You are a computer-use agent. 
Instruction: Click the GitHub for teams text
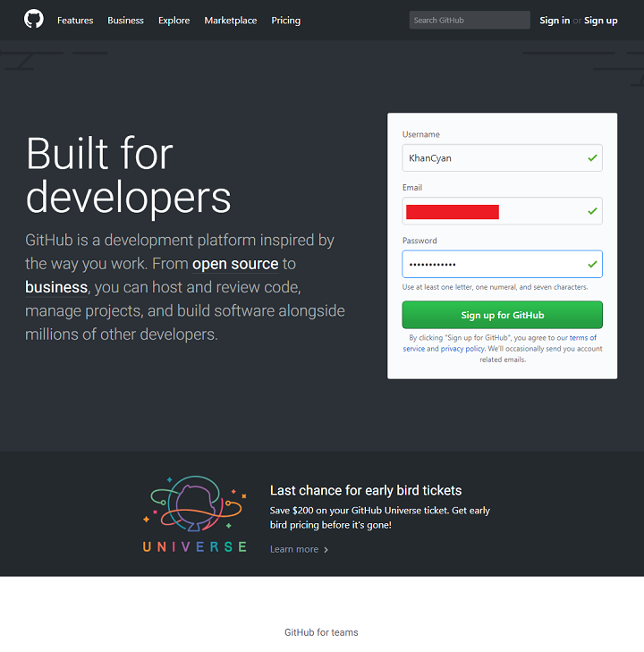point(321,632)
